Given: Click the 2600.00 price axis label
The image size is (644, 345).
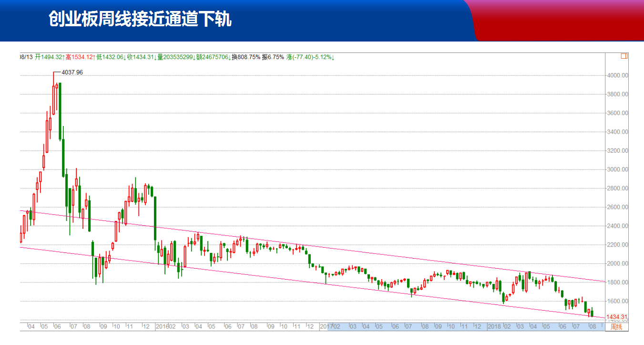Looking at the screenshot, I should point(617,207).
